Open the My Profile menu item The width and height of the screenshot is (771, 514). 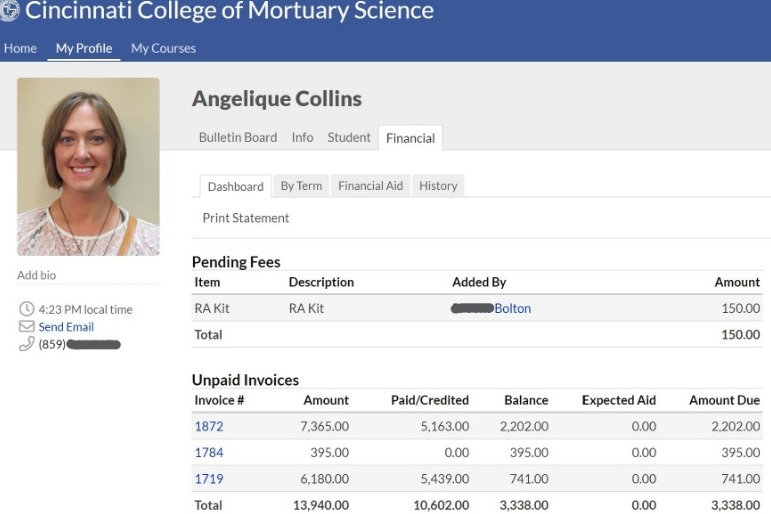pos(84,48)
